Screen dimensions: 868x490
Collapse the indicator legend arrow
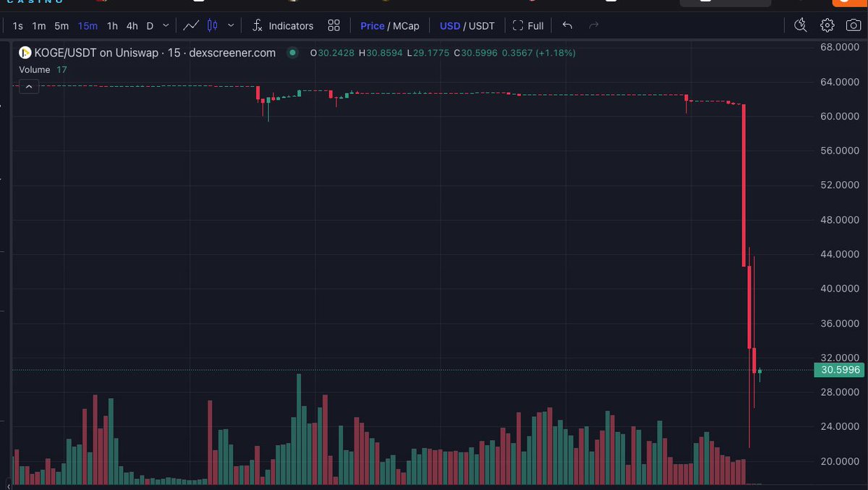tap(29, 87)
